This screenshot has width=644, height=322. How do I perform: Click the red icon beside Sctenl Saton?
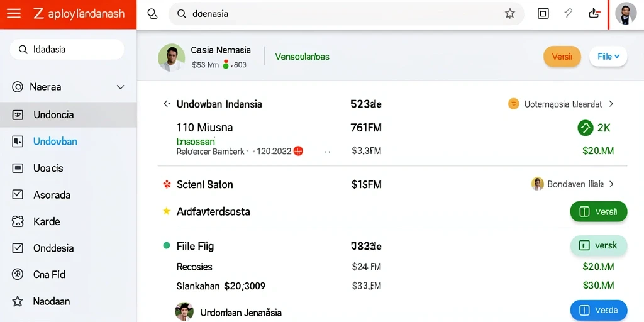tap(167, 184)
